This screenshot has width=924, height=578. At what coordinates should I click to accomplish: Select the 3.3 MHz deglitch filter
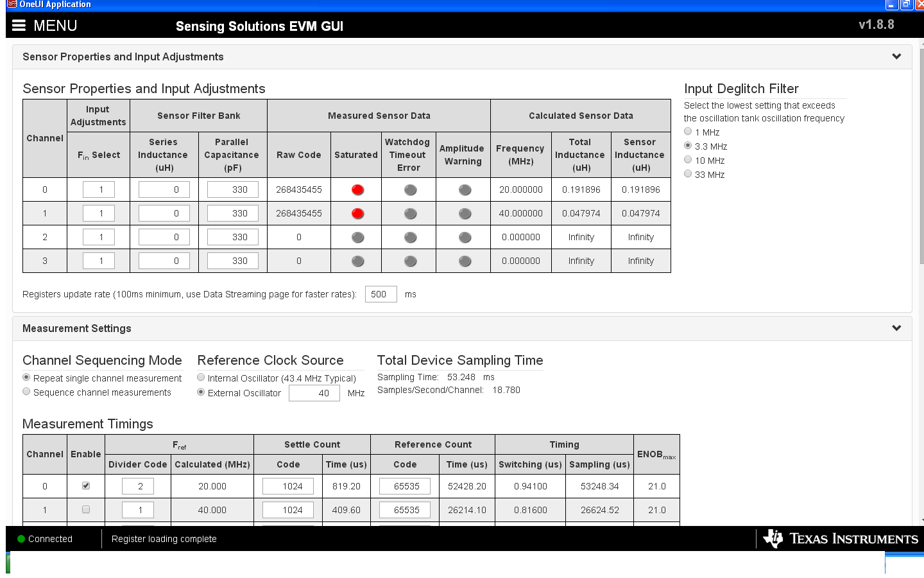[x=688, y=146]
